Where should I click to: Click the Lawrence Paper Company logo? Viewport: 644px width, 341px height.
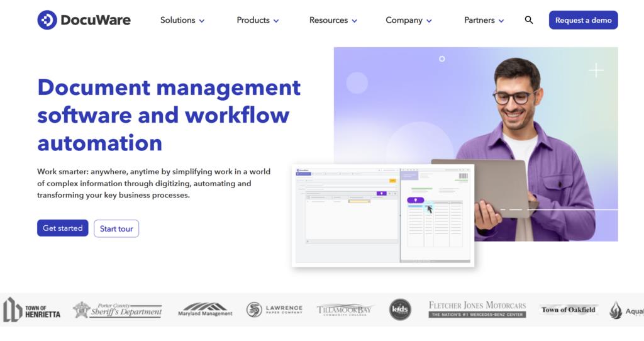274,310
